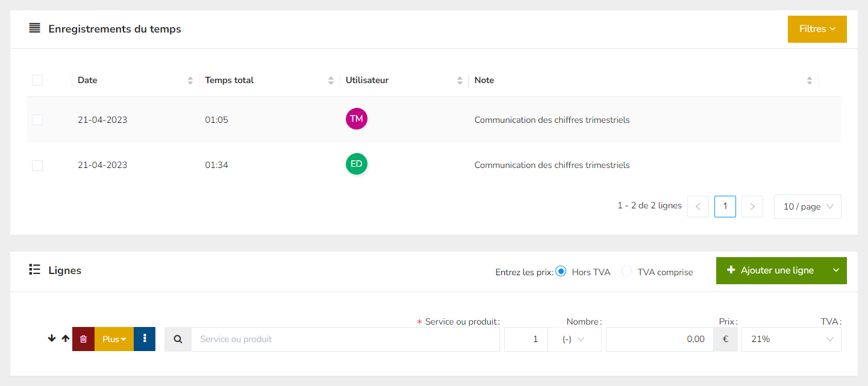Image resolution: width=868 pixels, height=386 pixels.
Task: Select the Hors TVA radio option
Action: click(561, 272)
